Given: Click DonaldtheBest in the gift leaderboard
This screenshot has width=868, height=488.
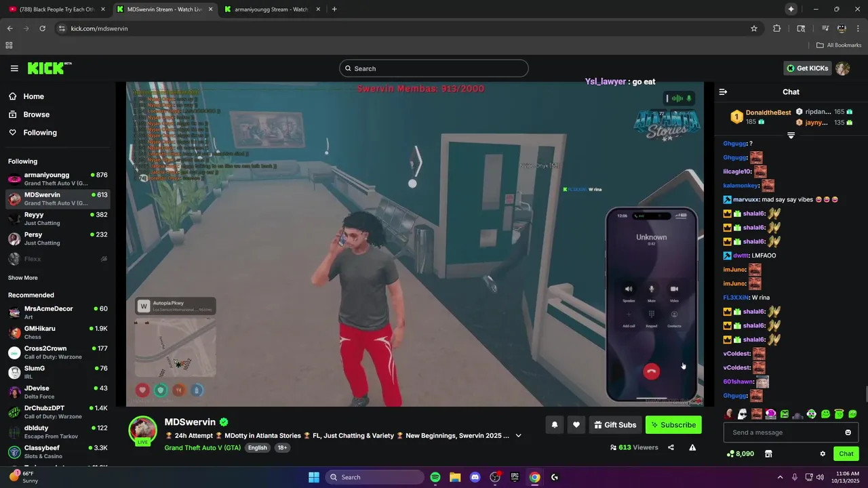Looking at the screenshot, I should click(768, 113).
